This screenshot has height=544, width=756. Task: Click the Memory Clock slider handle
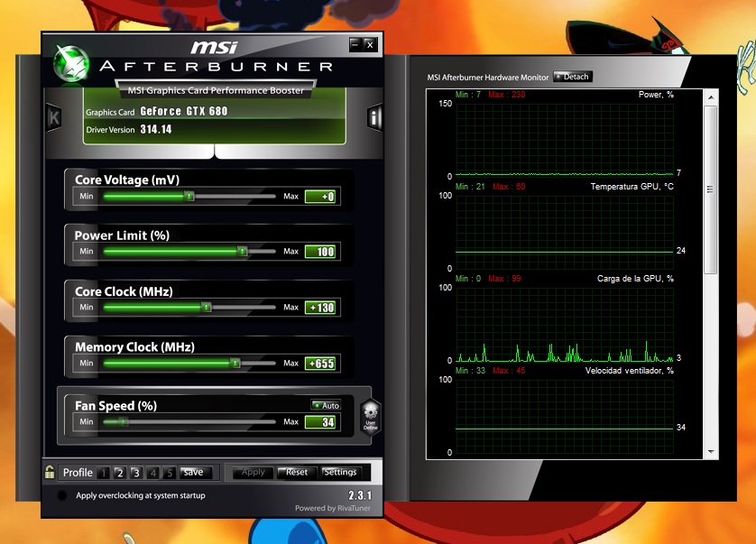235,363
